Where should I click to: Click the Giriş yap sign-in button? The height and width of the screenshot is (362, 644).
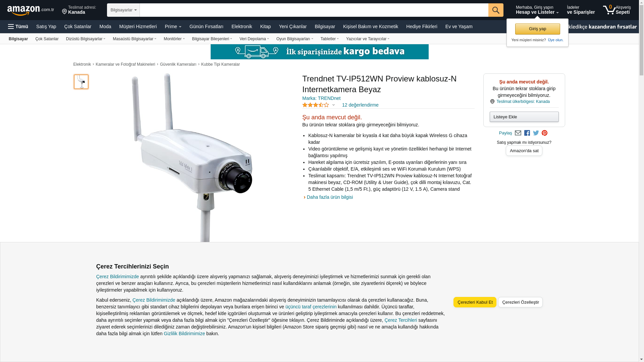pyautogui.click(x=537, y=29)
